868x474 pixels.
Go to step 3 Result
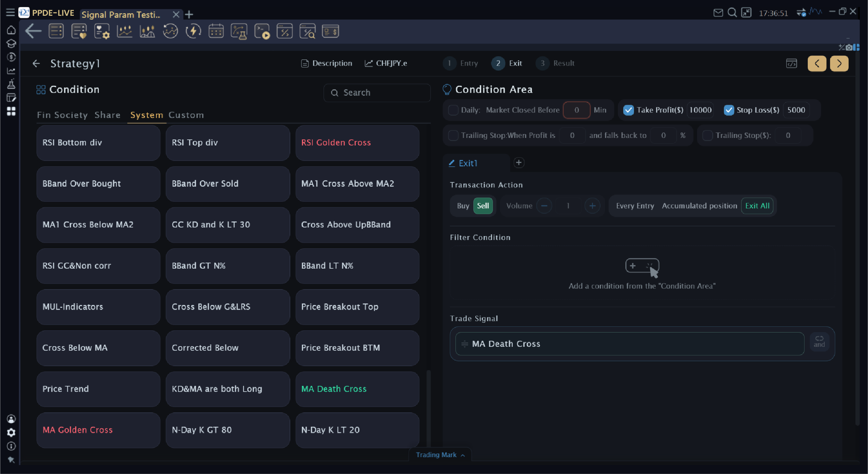[555, 63]
